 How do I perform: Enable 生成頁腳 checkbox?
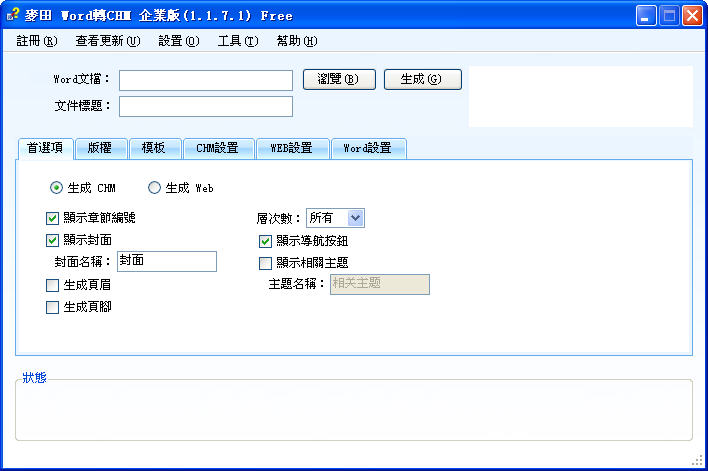pos(52,308)
